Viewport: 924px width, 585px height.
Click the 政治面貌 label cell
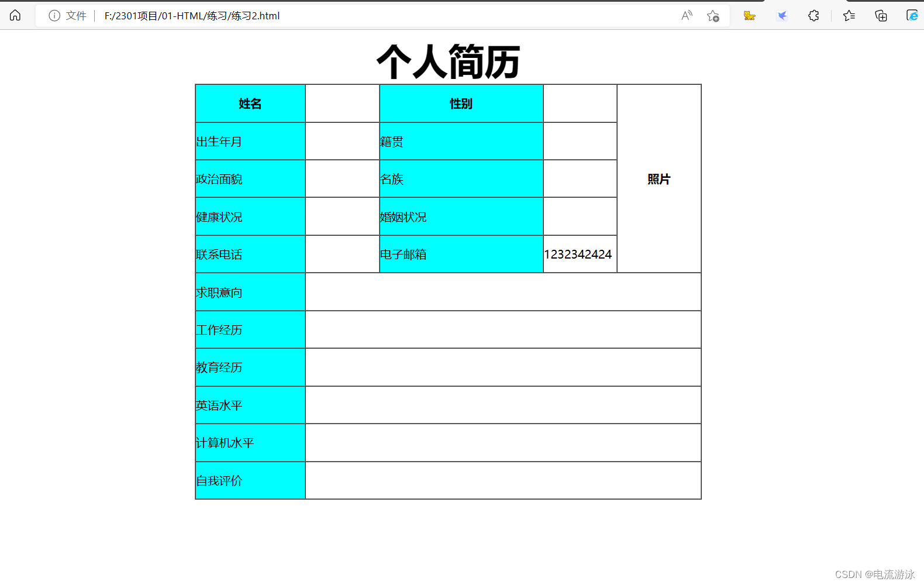(x=250, y=179)
